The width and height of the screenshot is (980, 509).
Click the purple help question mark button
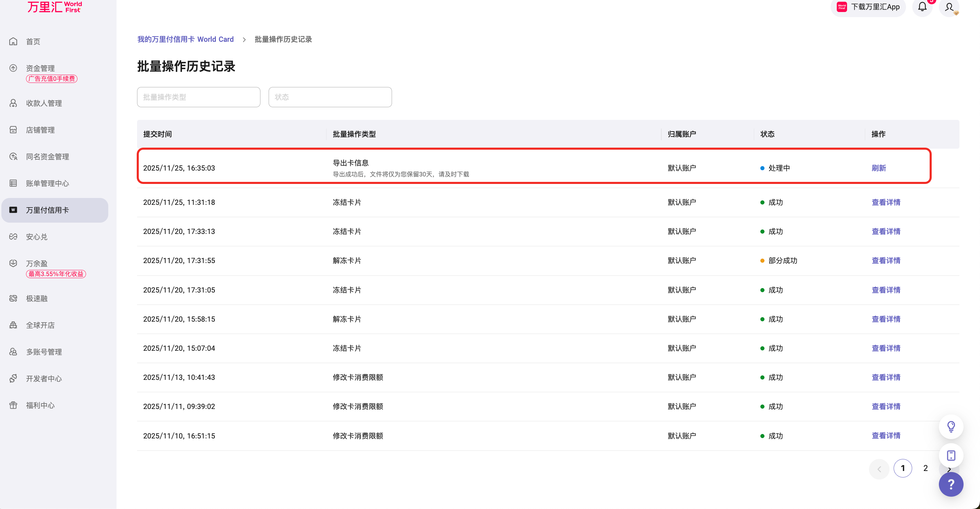click(x=951, y=484)
